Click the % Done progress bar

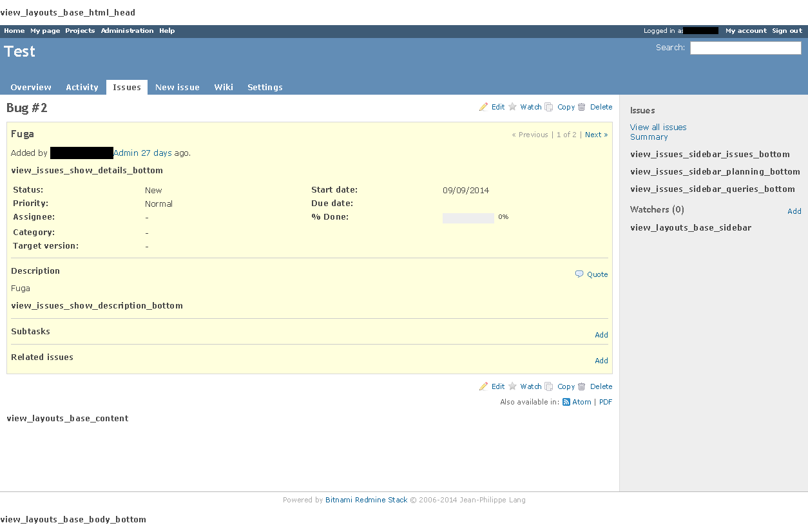[468, 218]
